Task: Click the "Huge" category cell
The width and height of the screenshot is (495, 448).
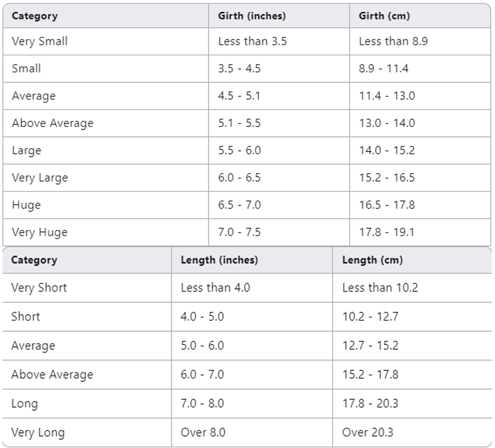Action: tap(26, 205)
